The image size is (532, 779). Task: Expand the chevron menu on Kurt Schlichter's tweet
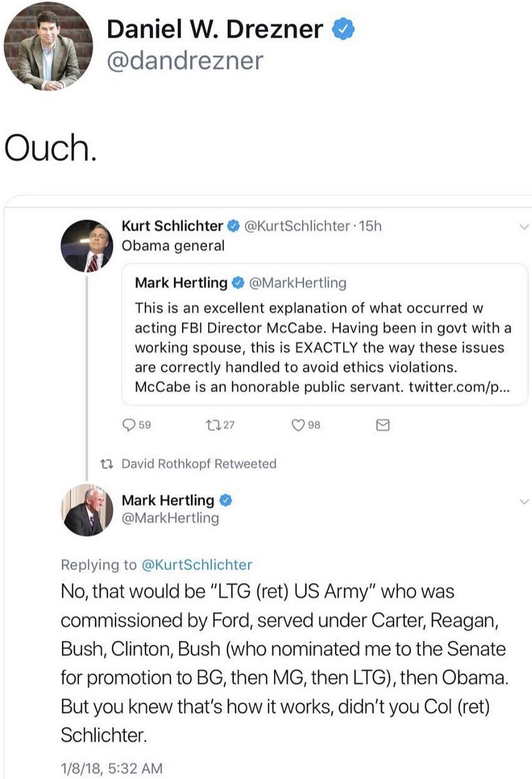523,227
